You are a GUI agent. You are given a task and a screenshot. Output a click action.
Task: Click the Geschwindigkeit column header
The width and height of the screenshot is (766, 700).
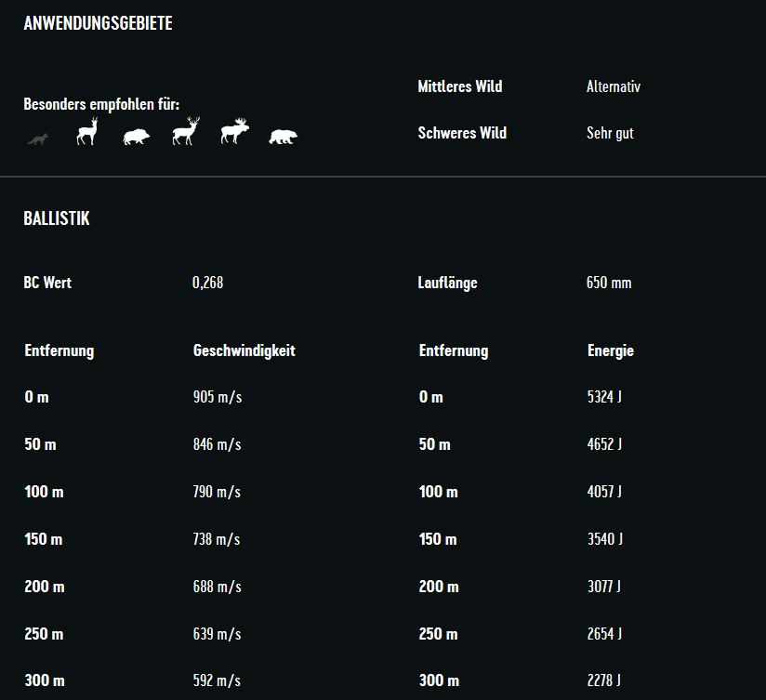pos(244,351)
